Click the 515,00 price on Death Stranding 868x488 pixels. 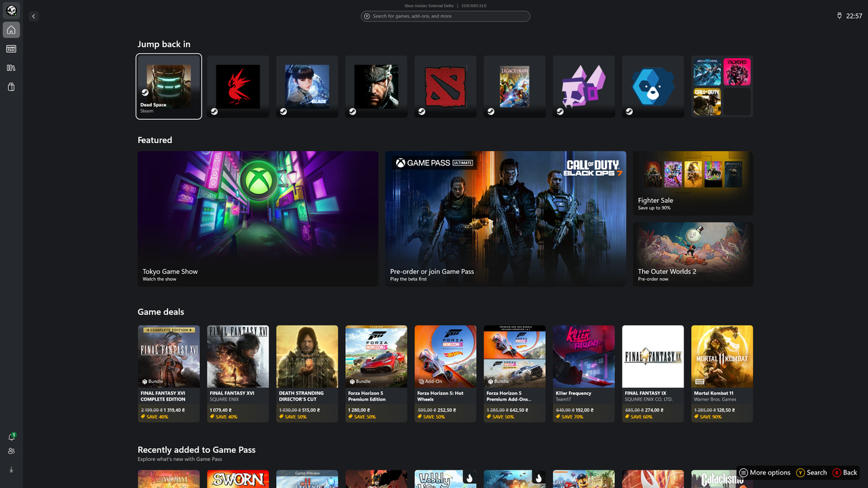pos(311,410)
